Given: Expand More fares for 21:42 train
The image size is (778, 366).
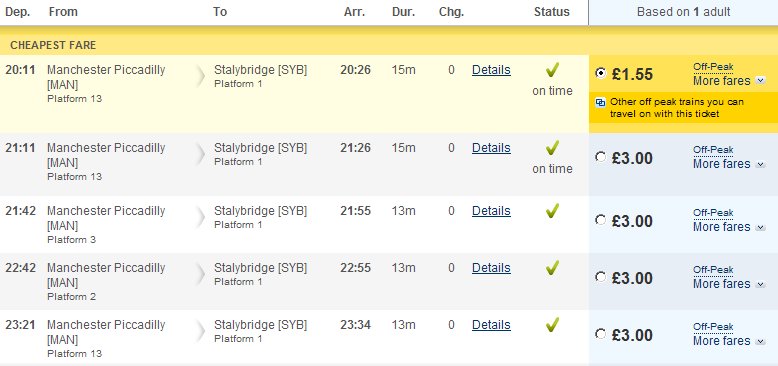Looking at the screenshot, I should [x=729, y=227].
